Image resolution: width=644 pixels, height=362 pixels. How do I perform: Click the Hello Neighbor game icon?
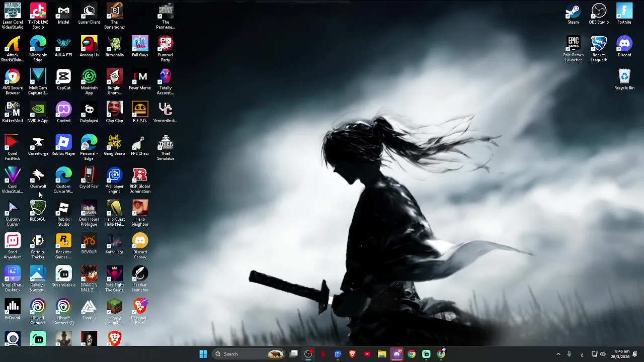coord(140,213)
